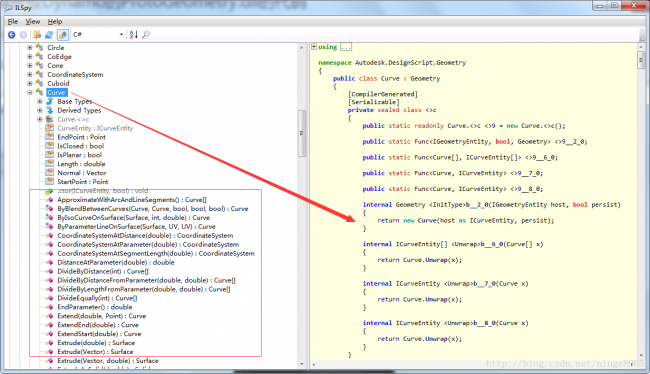Click Geometry base class link in code
Screen dimensions: 650x374
(x=425, y=78)
